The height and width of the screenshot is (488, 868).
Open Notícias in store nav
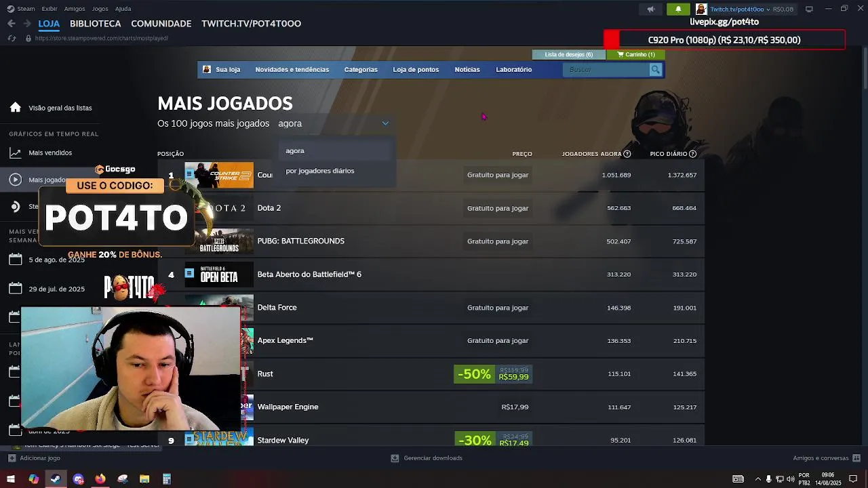pos(467,69)
